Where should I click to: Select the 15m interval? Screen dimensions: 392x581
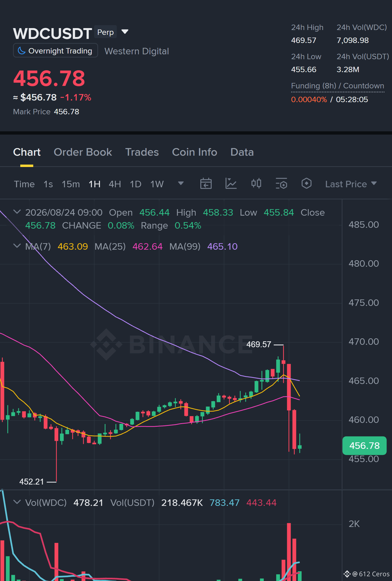pyautogui.click(x=71, y=184)
